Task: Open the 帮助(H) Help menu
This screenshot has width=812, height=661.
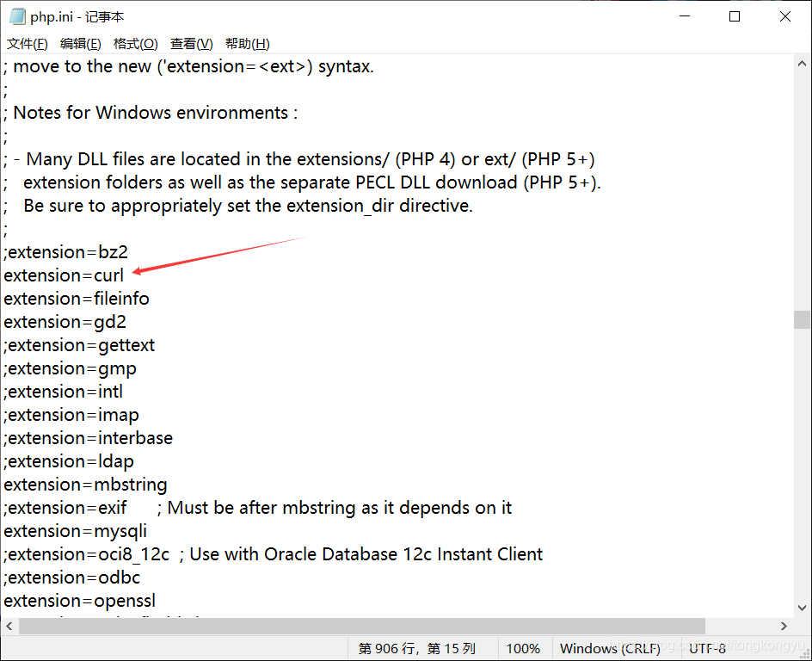Action: point(248,44)
